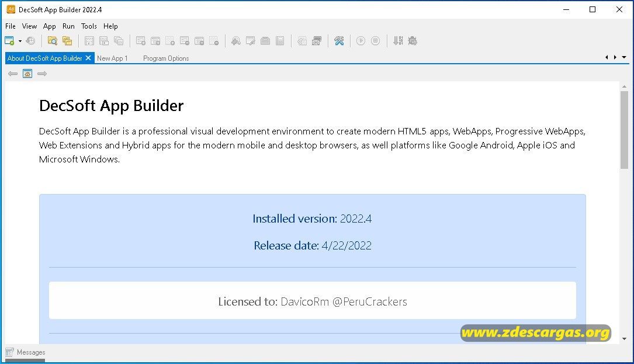Open the dropdown arrow beside New App

[x=20, y=41]
